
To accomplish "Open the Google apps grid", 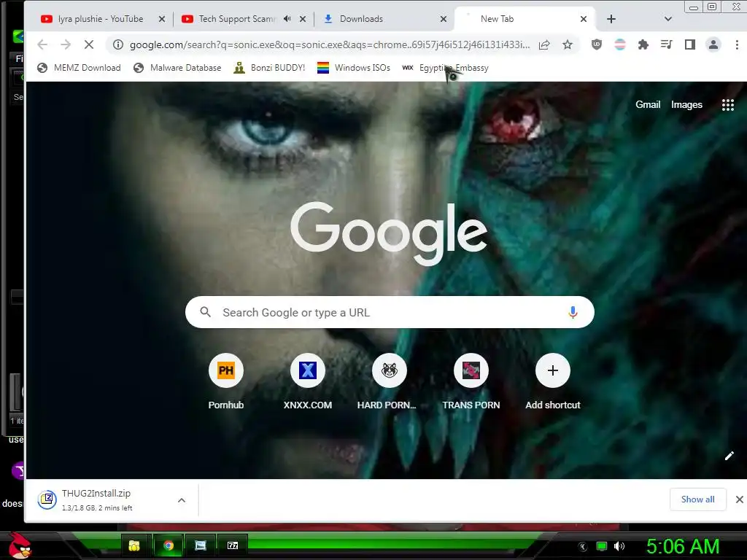I will [x=727, y=105].
